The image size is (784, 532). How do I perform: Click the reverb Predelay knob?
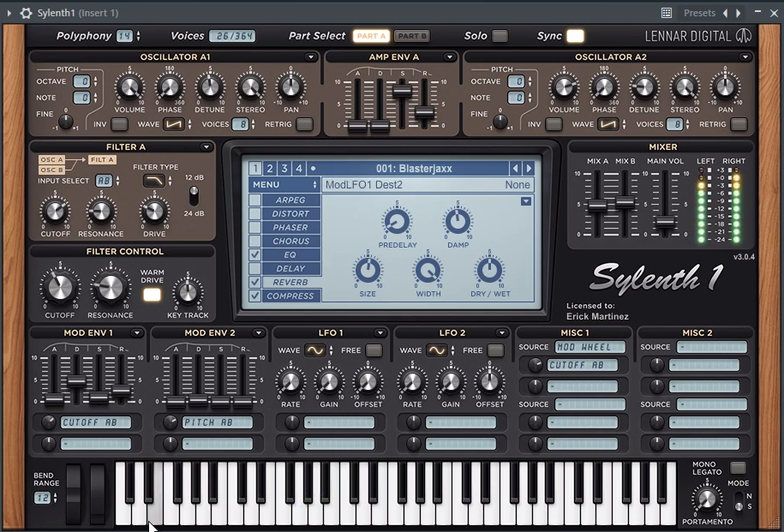(397, 222)
